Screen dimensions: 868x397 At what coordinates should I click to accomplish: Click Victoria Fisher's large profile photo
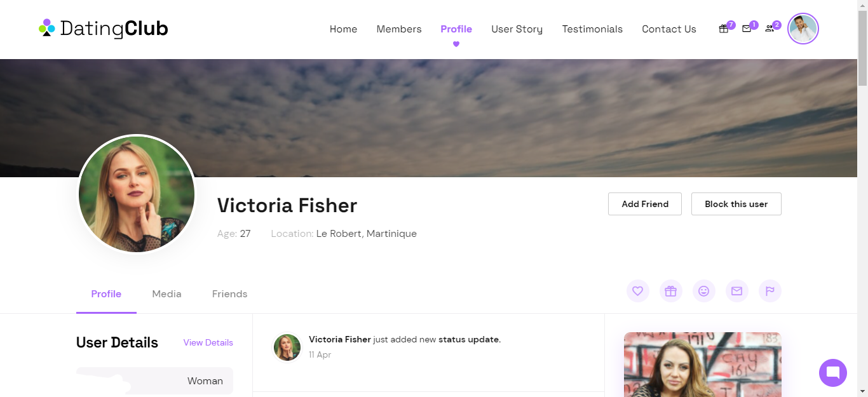coord(137,194)
